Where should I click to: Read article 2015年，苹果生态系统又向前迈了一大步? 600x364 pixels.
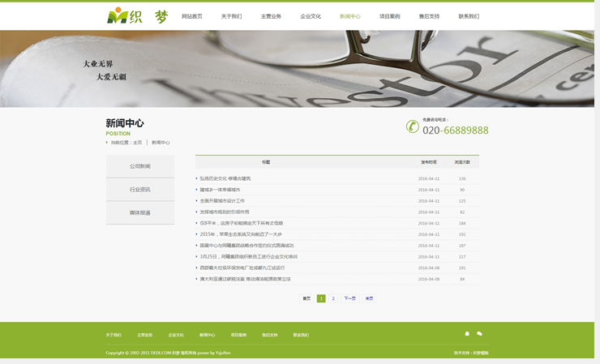point(241,234)
